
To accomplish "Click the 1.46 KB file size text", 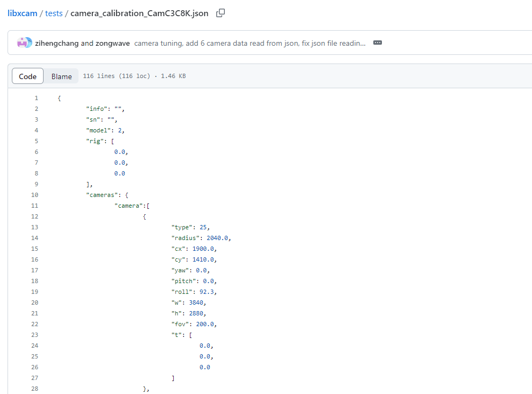I will (x=173, y=76).
